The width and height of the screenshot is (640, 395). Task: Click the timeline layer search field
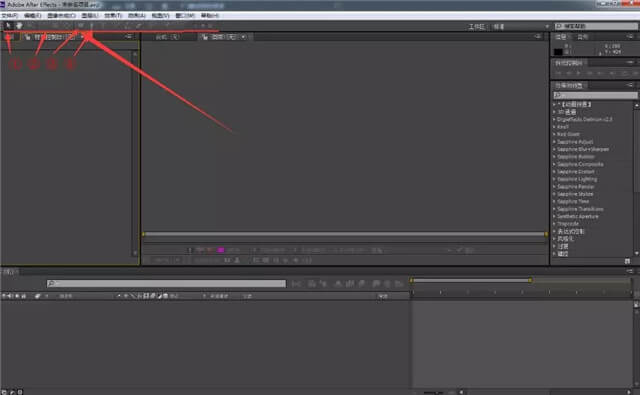(x=167, y=283)
